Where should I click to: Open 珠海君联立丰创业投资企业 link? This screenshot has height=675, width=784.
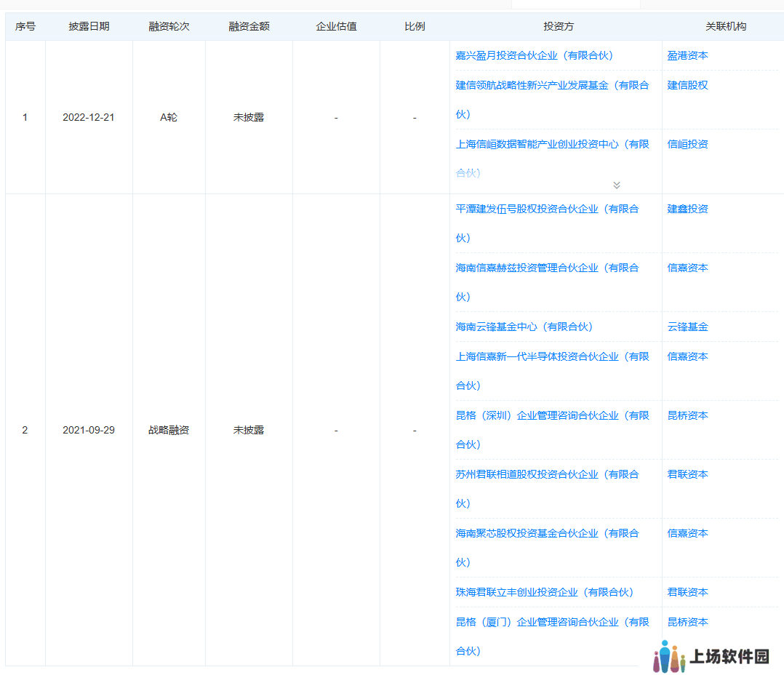(x=545, y=592)
